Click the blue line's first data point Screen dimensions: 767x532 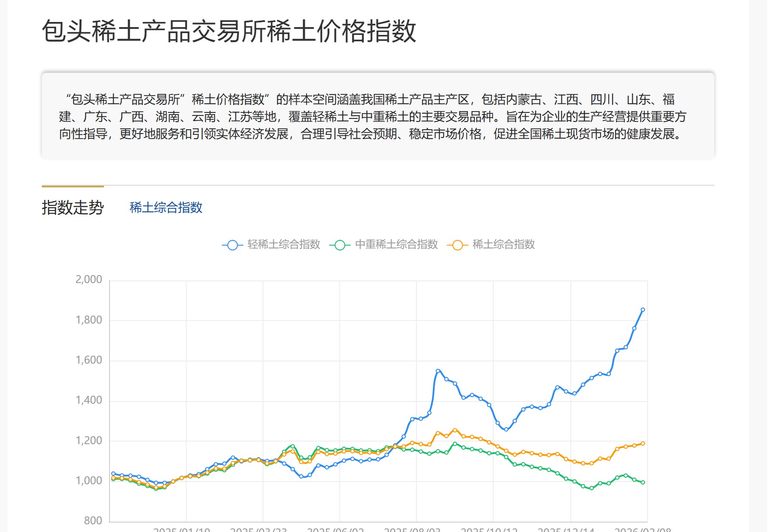(x=113, y=473)
